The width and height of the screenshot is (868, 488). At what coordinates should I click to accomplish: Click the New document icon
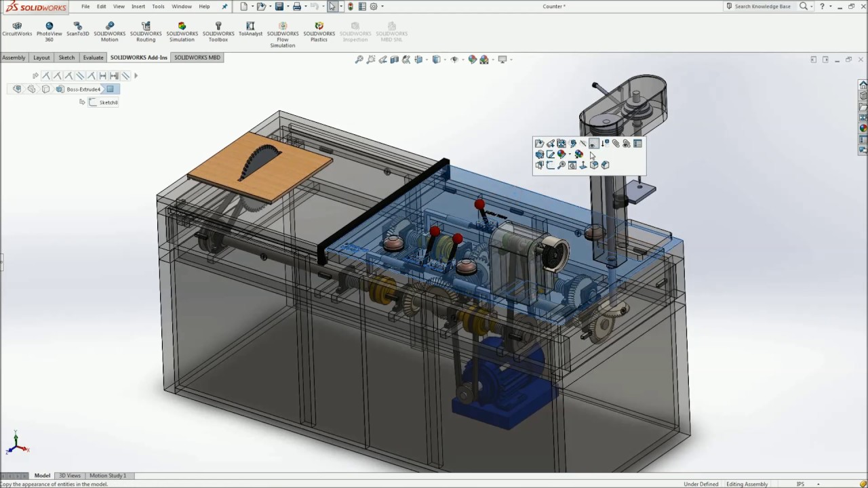coord(244,7)
